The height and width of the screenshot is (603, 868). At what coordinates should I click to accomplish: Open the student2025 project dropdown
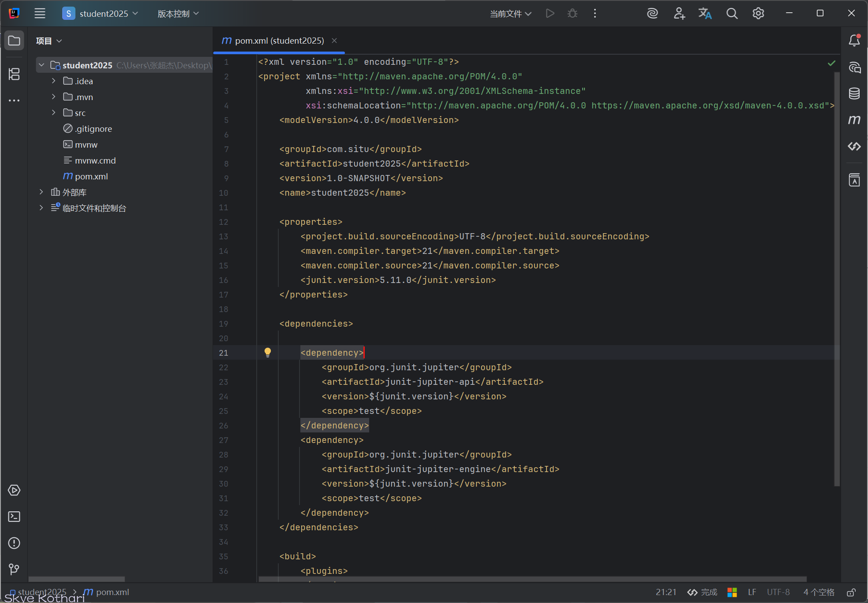(101, 14)
